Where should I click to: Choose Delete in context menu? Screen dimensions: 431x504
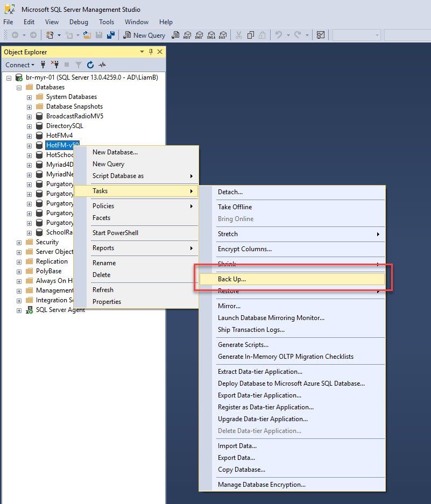point(136,275)
